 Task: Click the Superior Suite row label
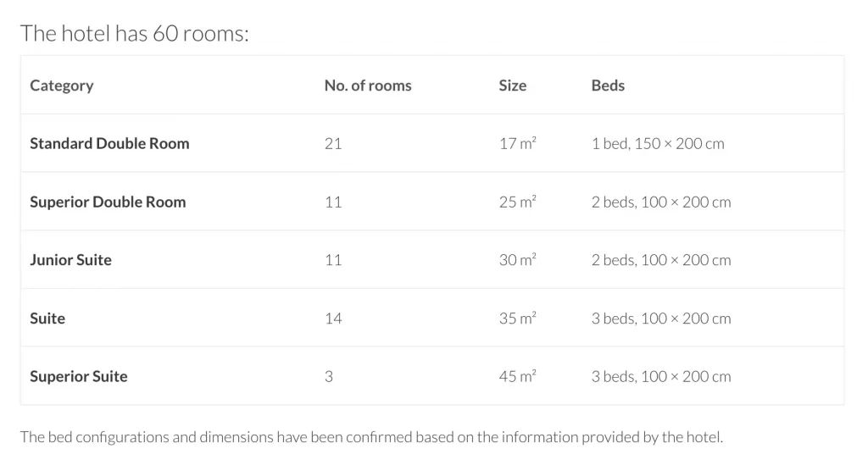coord(79,376)
